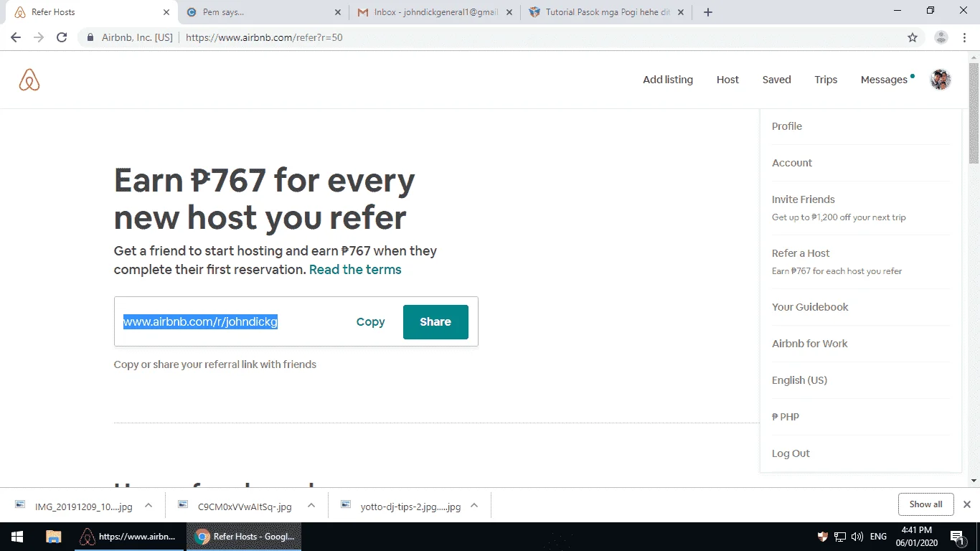Screen dimensions: 980x551
Task: Click the browser Back arrow
Action: tap(16, 37)
